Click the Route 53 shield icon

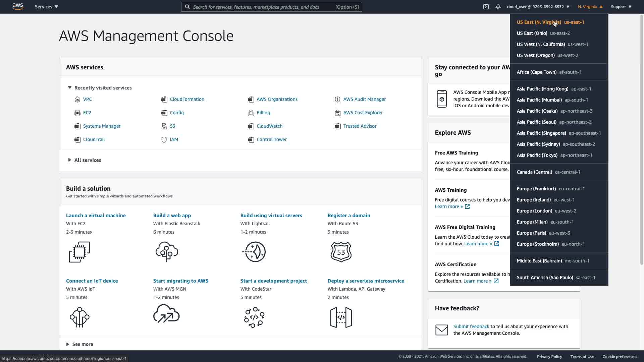coord(341,252)
